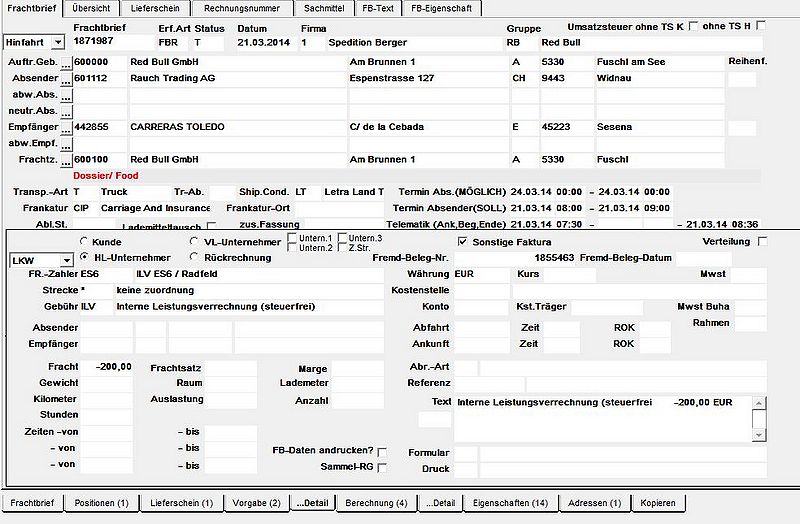
Task: Switch to the Lieferschein tab at top
Action: pyautogui.click(x=155, y=8)
